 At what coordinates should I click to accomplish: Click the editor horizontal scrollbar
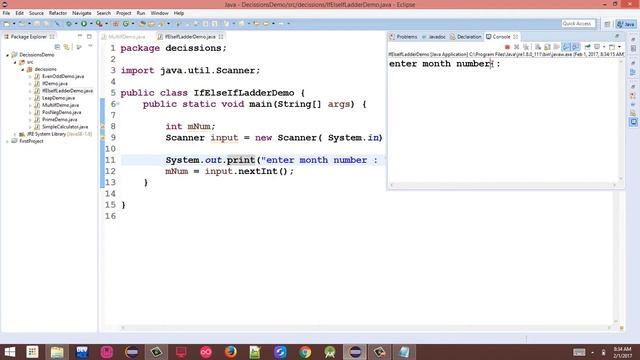pyautogui.click(x=366, y=328)
